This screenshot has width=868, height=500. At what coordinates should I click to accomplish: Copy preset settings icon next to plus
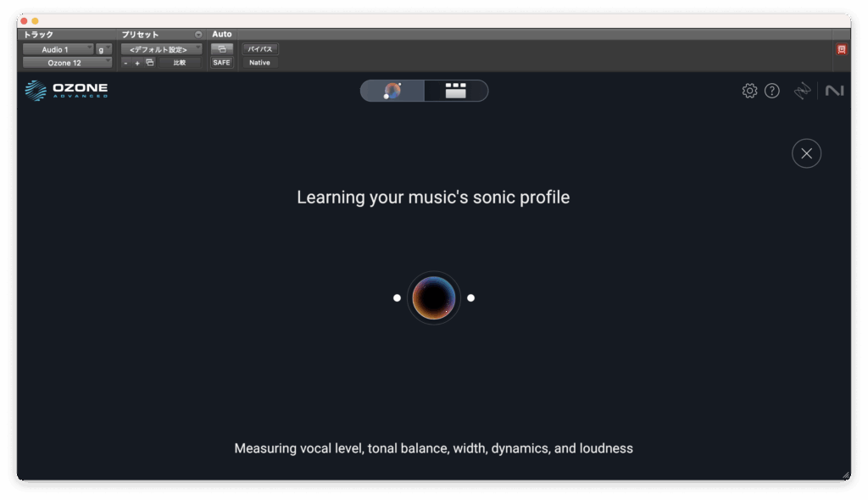149,63
